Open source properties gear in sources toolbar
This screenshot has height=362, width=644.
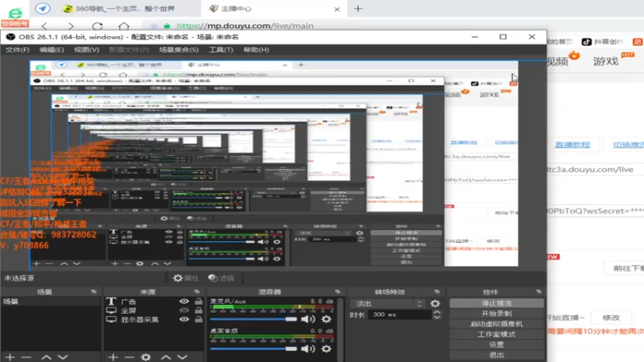(146, 357)
